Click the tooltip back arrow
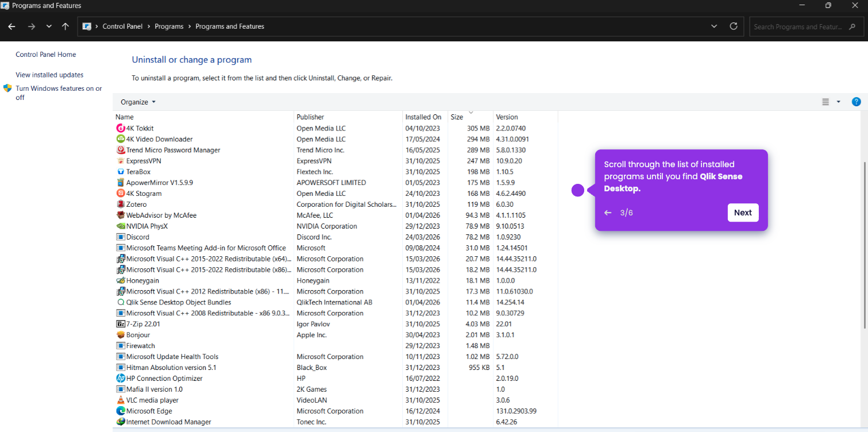868x432 pixels. 608,213
